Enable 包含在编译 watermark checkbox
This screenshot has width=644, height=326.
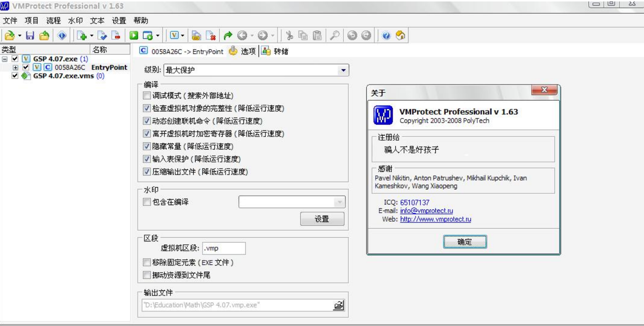[147, 202]
